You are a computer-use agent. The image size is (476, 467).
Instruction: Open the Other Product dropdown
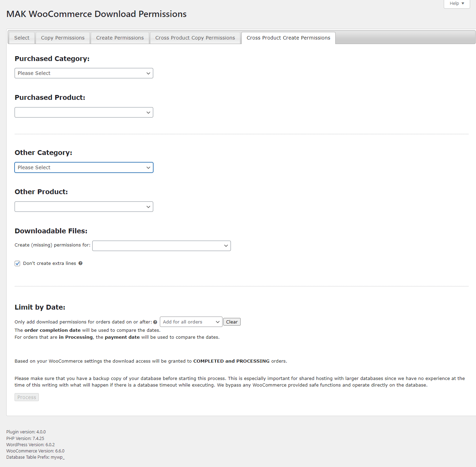click(84, 207)
